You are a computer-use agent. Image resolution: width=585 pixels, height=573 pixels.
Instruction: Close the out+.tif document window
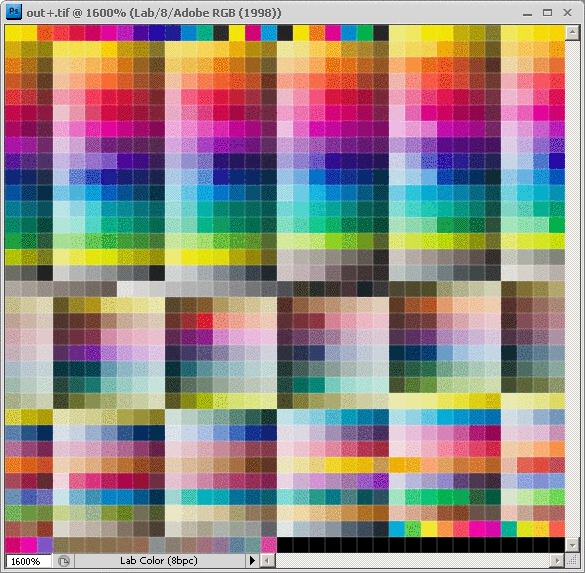567,13
